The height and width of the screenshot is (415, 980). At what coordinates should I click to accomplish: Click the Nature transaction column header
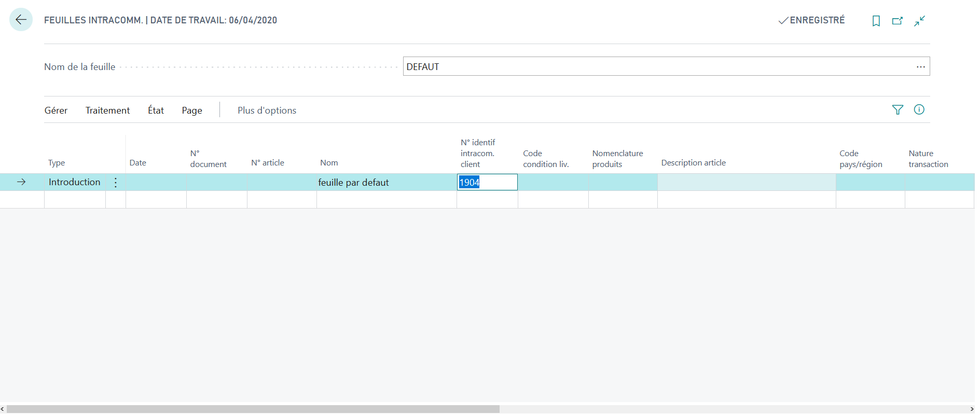[928, 159]
